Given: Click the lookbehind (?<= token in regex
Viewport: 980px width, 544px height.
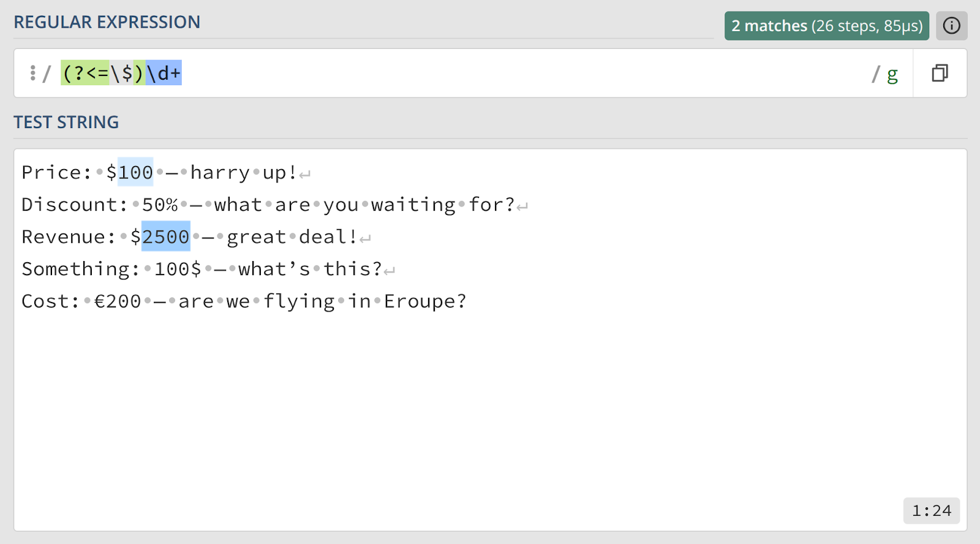Looking at the screenshot, I should point(85,74).
